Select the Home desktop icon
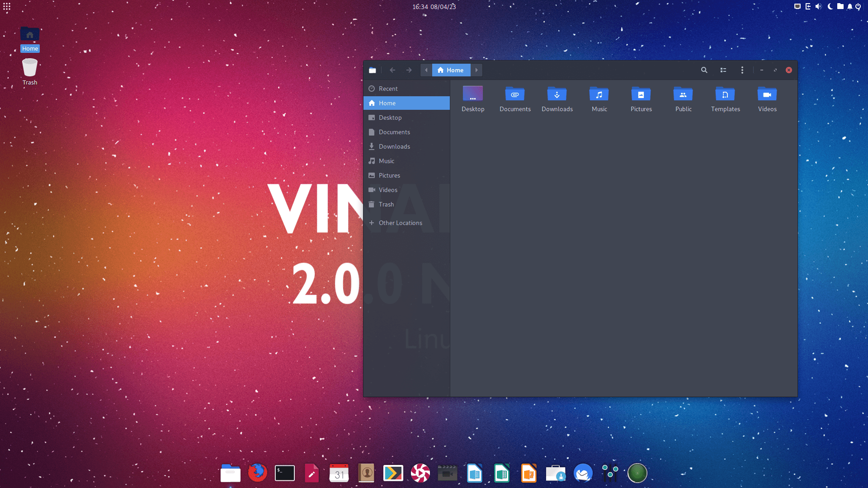 pos(30,39)
